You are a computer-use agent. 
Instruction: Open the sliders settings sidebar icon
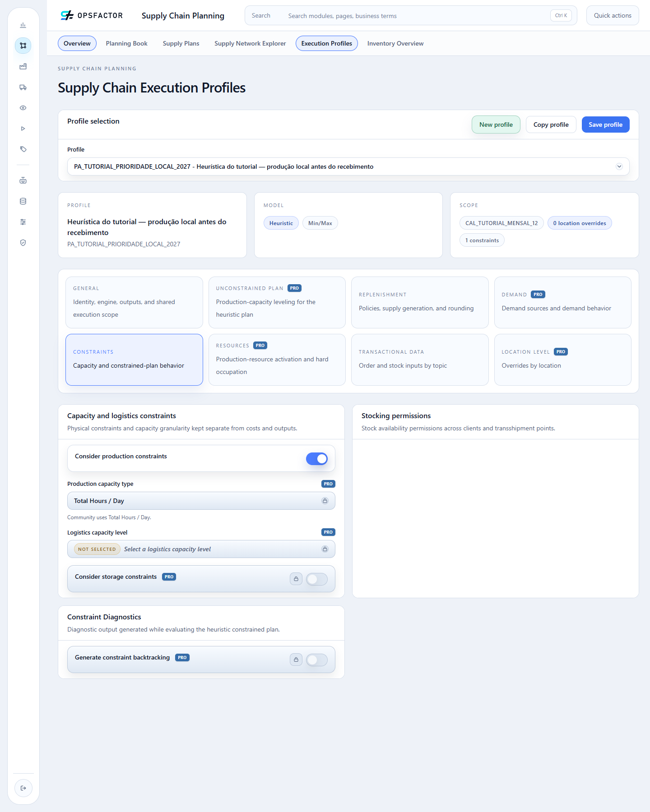point(23,222)
